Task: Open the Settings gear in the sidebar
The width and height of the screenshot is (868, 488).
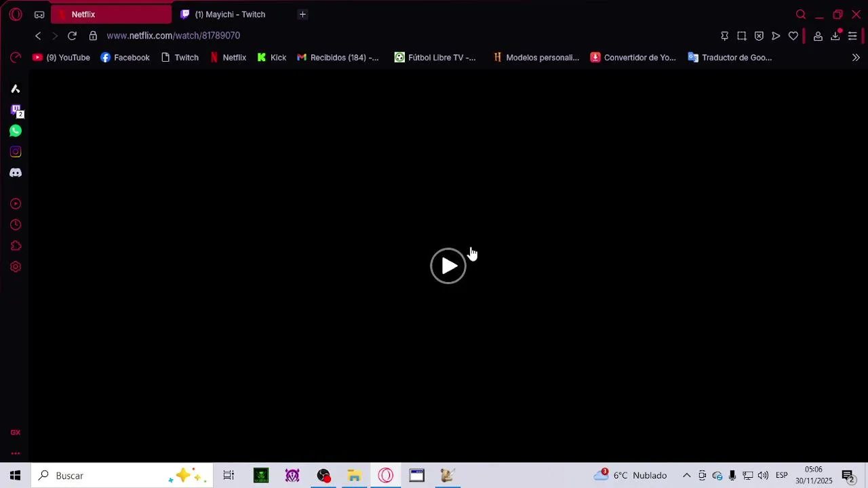Action: click(x=16, y=267)
